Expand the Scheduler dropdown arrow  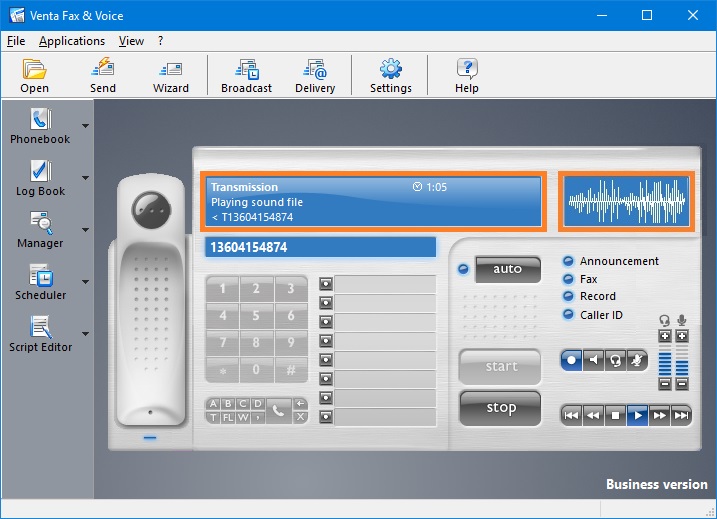[x=86, y=282]
